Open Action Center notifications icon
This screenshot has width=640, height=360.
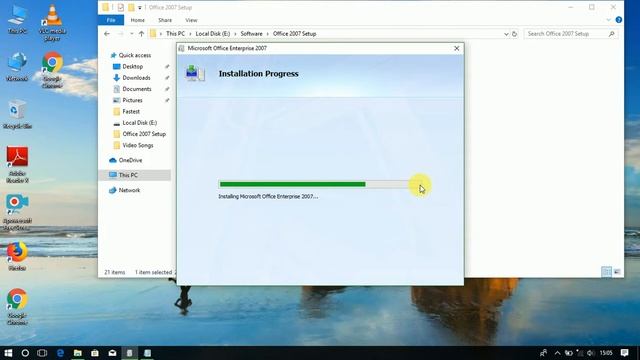coord(624,353)
